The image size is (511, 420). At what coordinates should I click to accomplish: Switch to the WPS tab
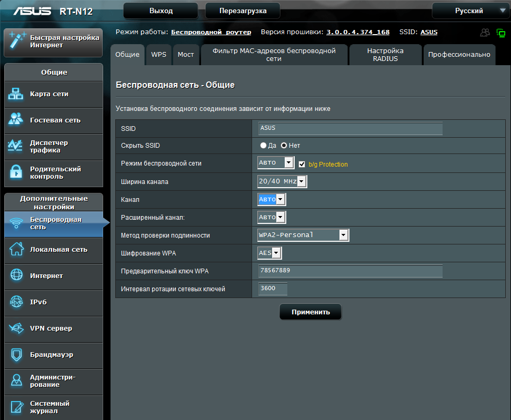coord(159,55)
